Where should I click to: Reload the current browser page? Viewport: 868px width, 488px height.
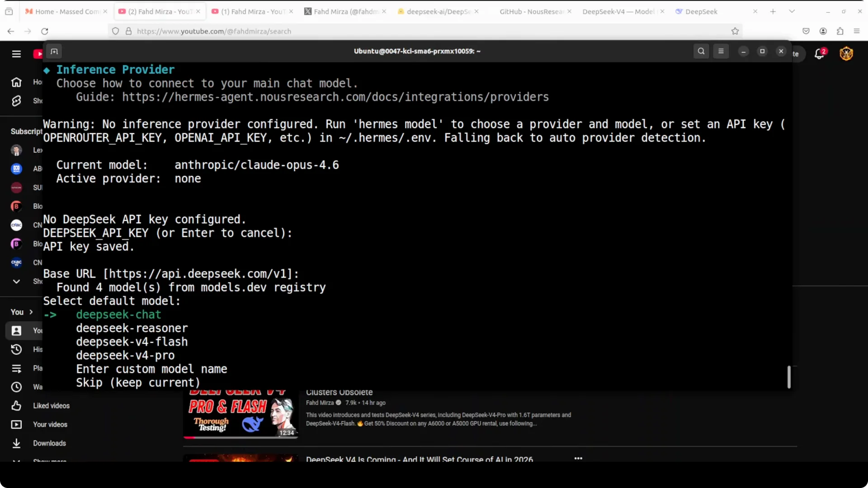[x=45, y=31]
